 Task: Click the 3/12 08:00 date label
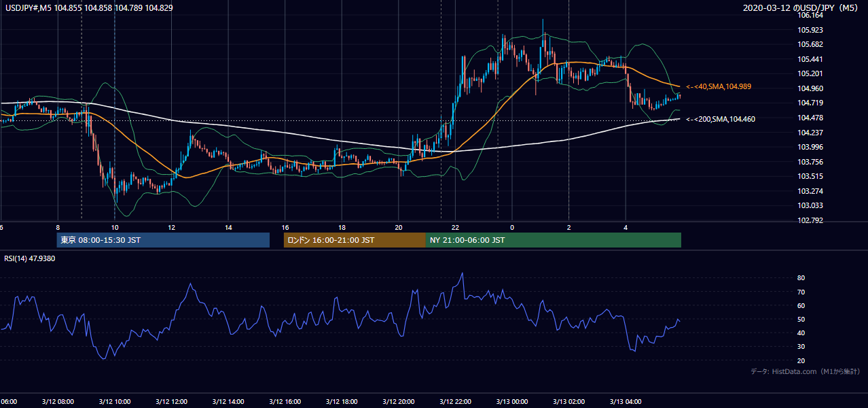[57, 401]
